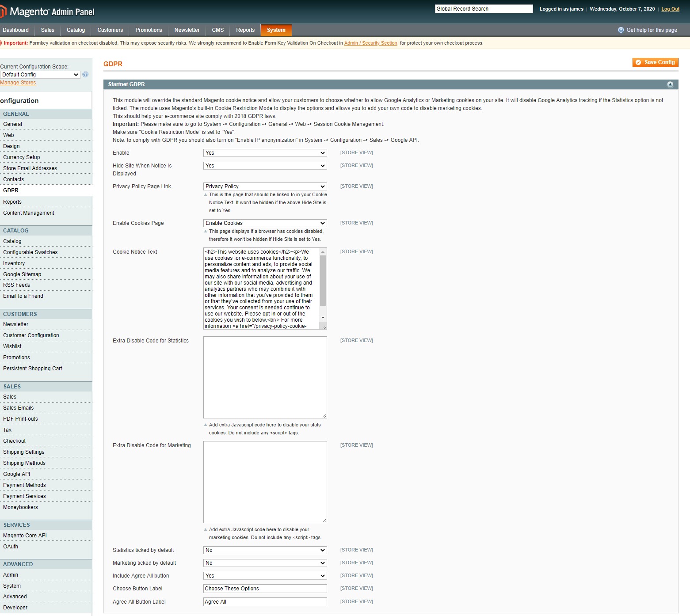Viewport: 690px width, 616px height.
Task: Open the Newsletter menu
Action: [x=187, y=30]
